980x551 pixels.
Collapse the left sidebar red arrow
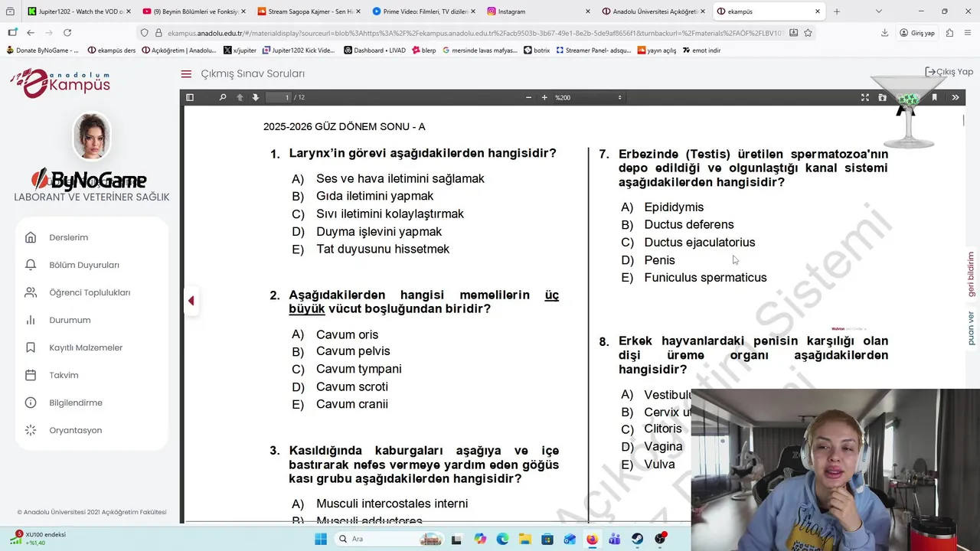pyautogui.click(x=191, y=301)
